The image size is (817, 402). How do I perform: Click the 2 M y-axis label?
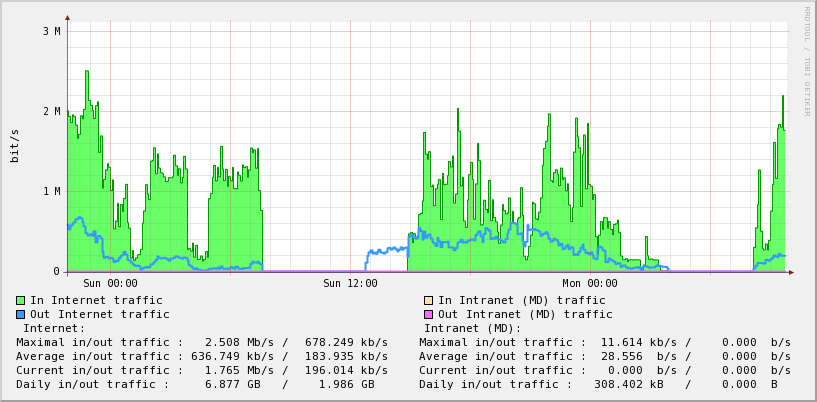pyautogui.click(x=51, y=111)
